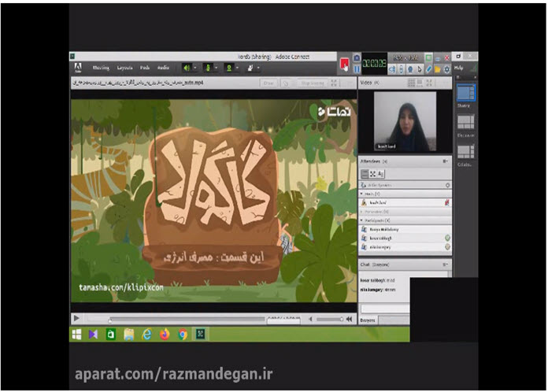Screen dimensions: 548x392
Task: Open the webcam options dropdown arrow
Action: click(x=237, y=68)
